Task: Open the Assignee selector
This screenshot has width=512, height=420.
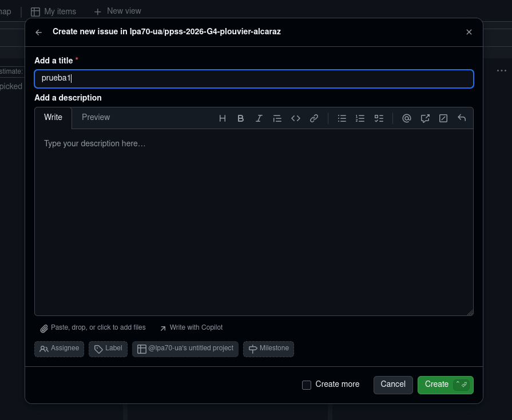Action: (59, 349)
